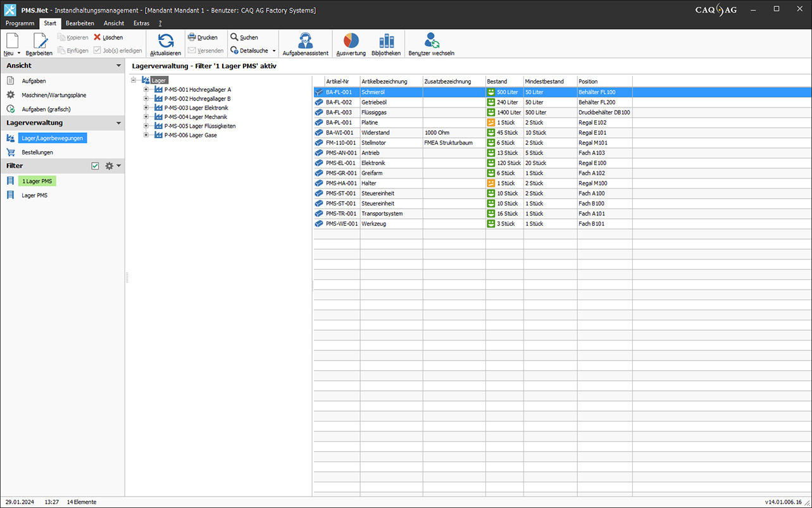The height and width of the screenshot is (508, 812).
Task: Select the '1 Lager PMS' filter
Action: [37, 182]
